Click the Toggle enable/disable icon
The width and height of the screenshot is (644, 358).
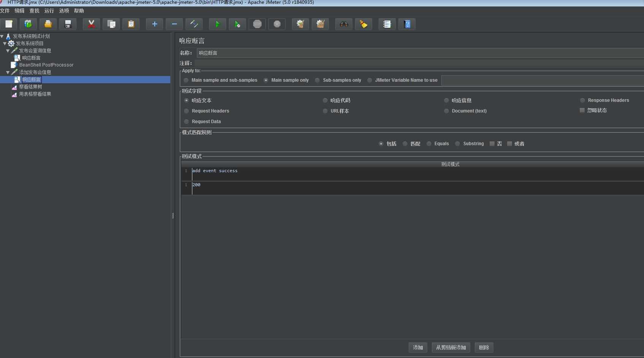pyautogui.click(x=194, y=24)
